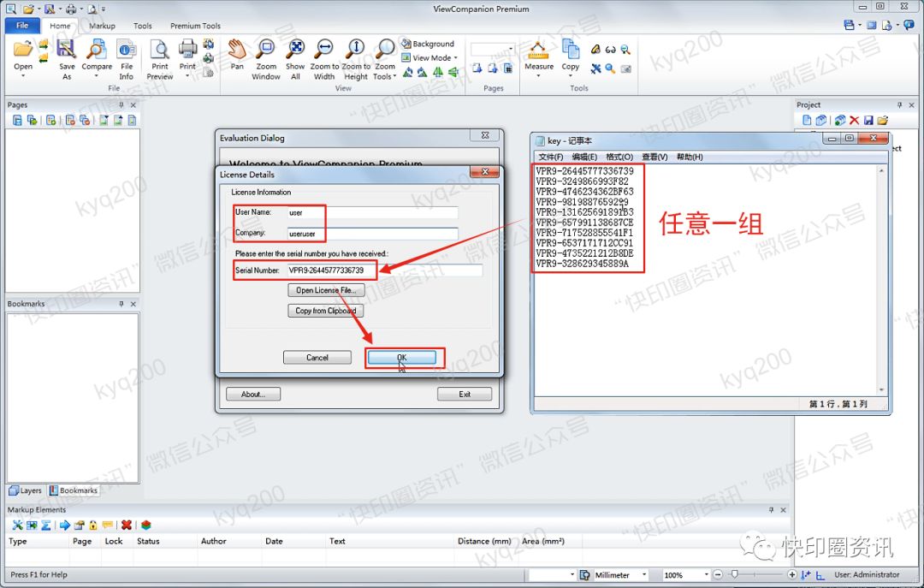
Task: Click the User Name input field
Action: pos(372,212)
